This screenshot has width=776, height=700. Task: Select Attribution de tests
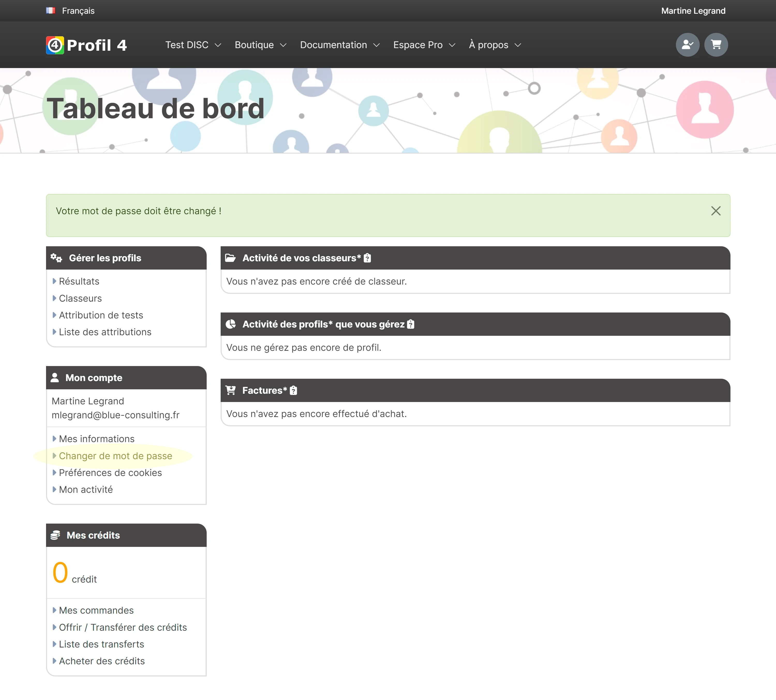point(101,315)
